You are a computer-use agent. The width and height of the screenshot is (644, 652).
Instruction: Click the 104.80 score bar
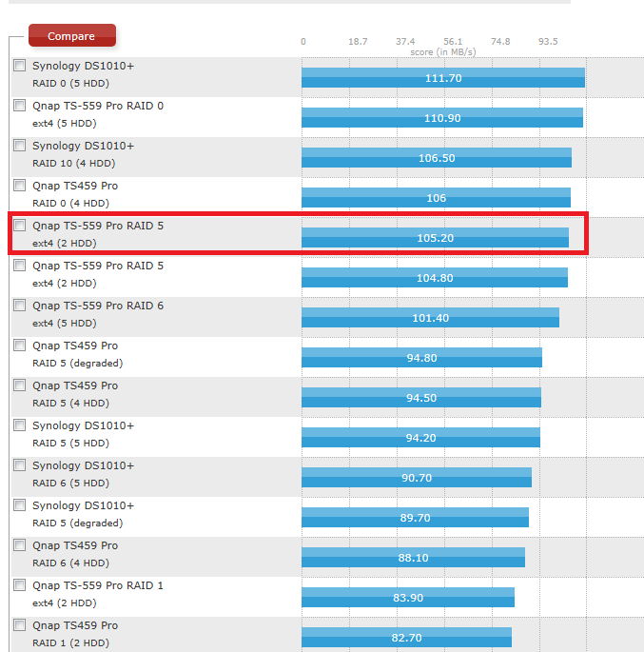click(x=435, y=277)
